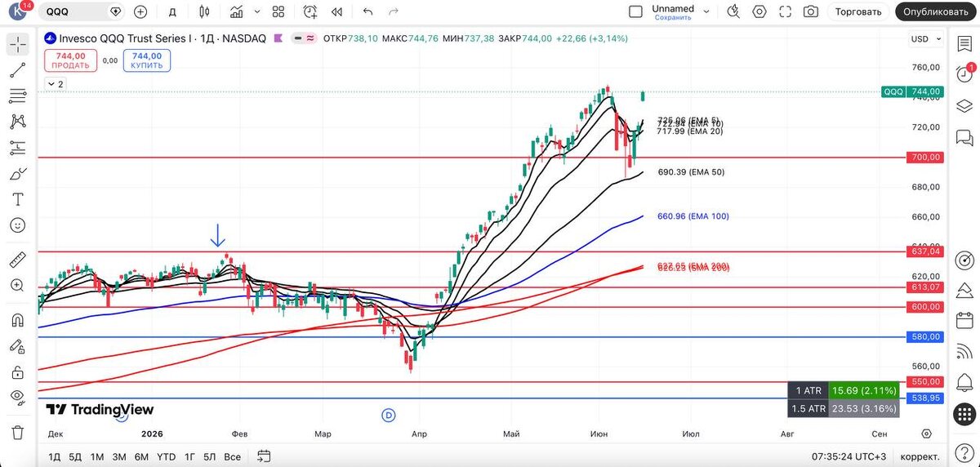This screenshot has height=467, width=980.
Task: Open the alerts panel with clock icon
Action: coord(965,75)
